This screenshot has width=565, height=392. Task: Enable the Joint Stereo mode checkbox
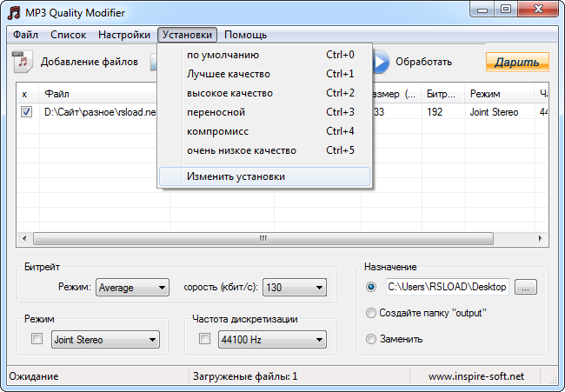coord(37,339)
